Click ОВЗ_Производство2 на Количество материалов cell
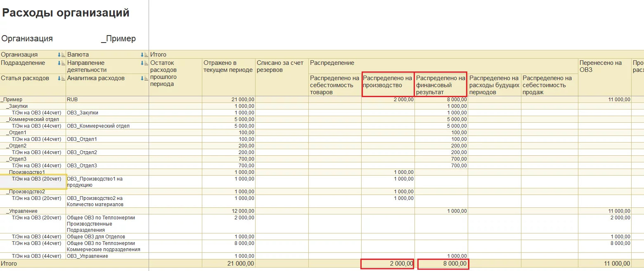Image resolution: width=644 pixels, height=271 pixels. tap(107, 201)
